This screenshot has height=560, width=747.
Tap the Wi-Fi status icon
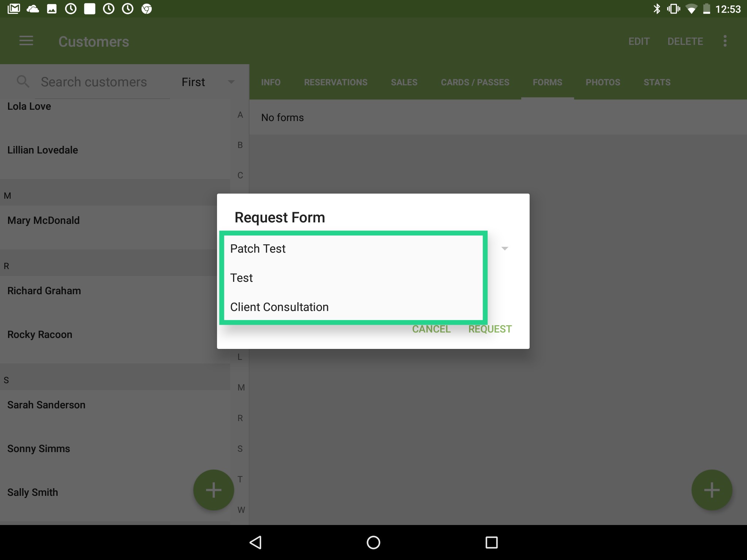click(x=691, y=9)
